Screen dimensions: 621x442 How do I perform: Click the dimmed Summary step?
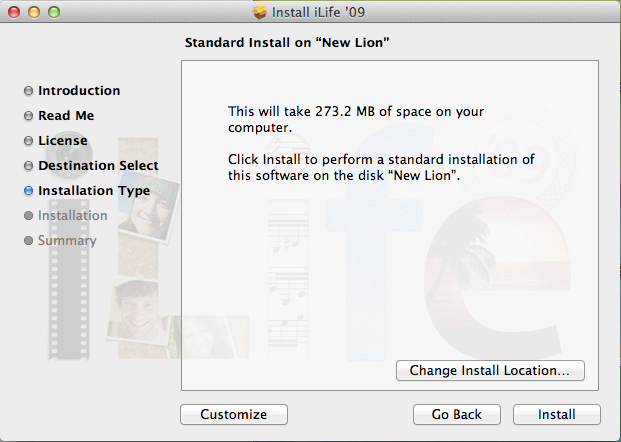(x=67, y=241)
